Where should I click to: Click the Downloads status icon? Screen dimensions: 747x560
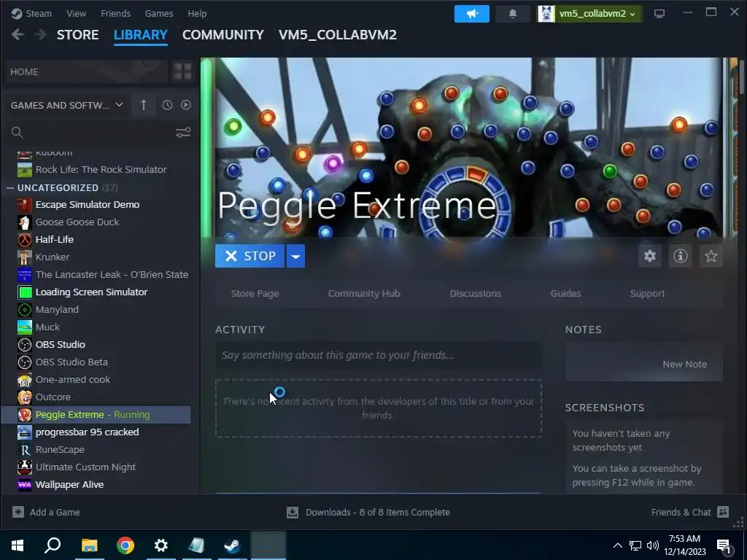click(293, 513)
